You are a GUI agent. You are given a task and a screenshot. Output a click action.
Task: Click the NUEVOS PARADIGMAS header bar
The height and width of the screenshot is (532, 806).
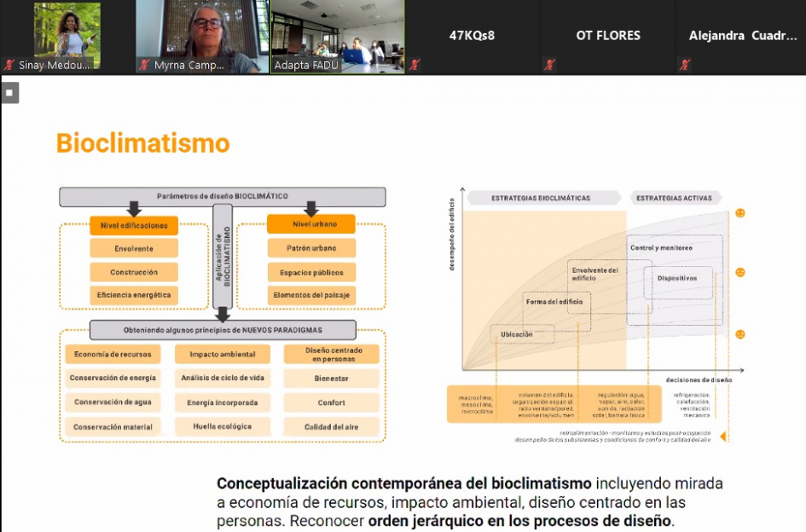(x=223, y=330)
